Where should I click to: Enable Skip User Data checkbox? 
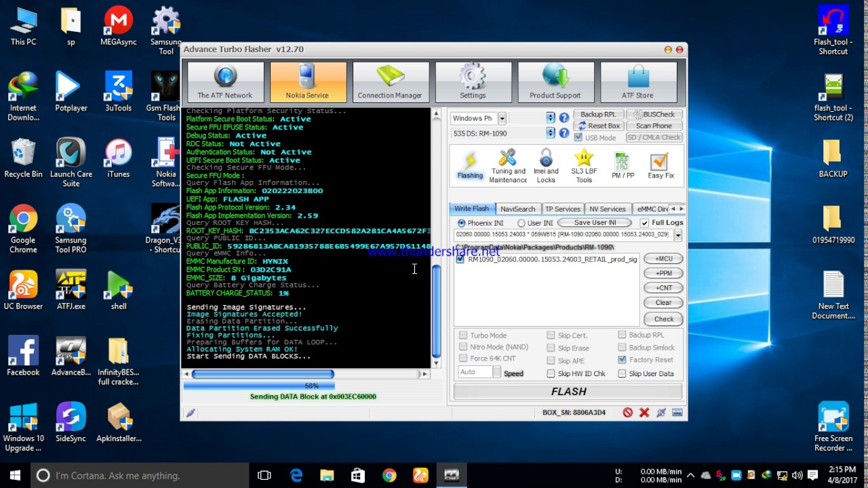[622, 373]
